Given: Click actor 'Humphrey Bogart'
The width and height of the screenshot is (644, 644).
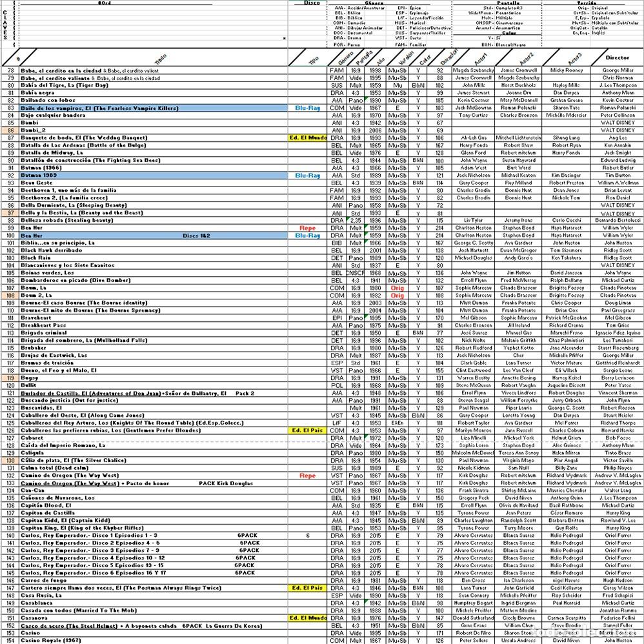Looking at the screenshot, I should pos(474,603).
